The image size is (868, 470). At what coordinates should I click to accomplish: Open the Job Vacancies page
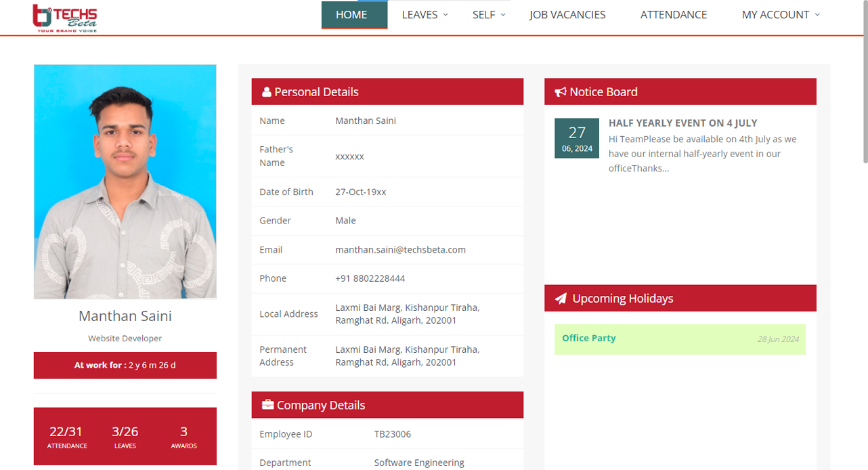tap(567, 15)
